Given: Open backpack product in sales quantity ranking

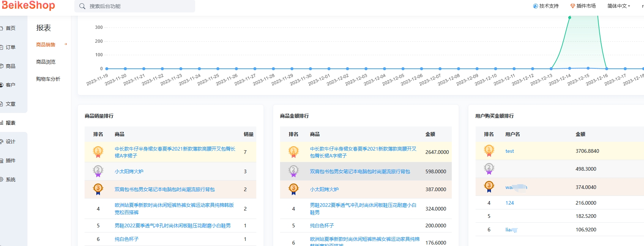Looking at the screenshot, I should tap(164, 189).
